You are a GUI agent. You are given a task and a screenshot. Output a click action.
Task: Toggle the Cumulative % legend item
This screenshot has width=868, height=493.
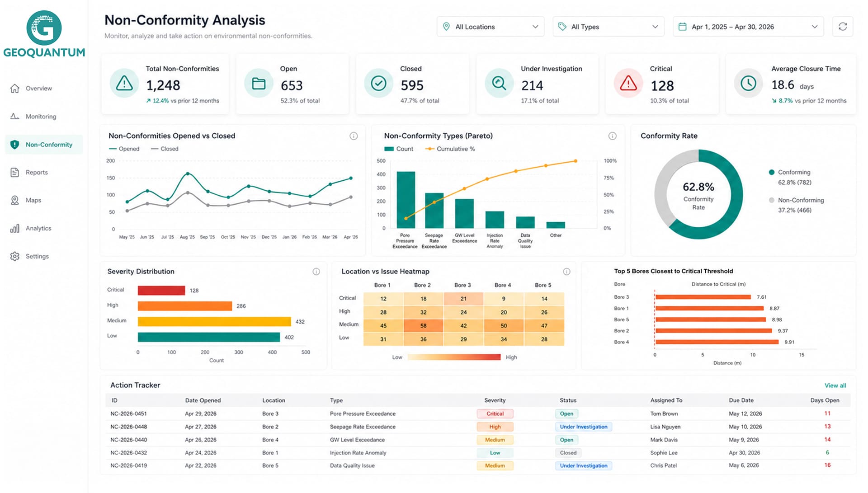pos(449,149)
